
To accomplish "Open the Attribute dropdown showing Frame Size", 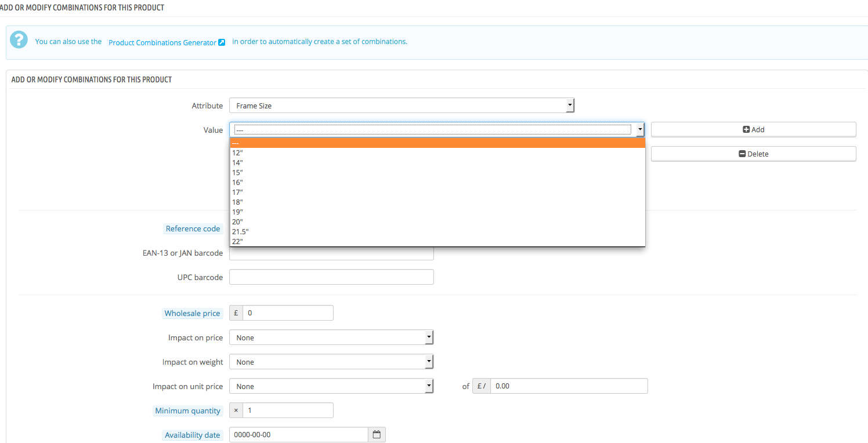I will (x=402, y=106).
